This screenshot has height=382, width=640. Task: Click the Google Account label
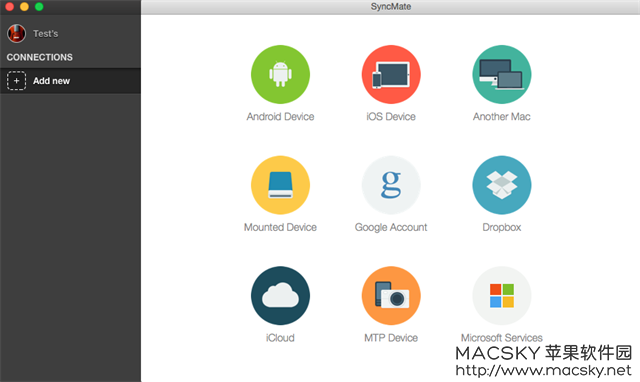[x=391, y=227]
